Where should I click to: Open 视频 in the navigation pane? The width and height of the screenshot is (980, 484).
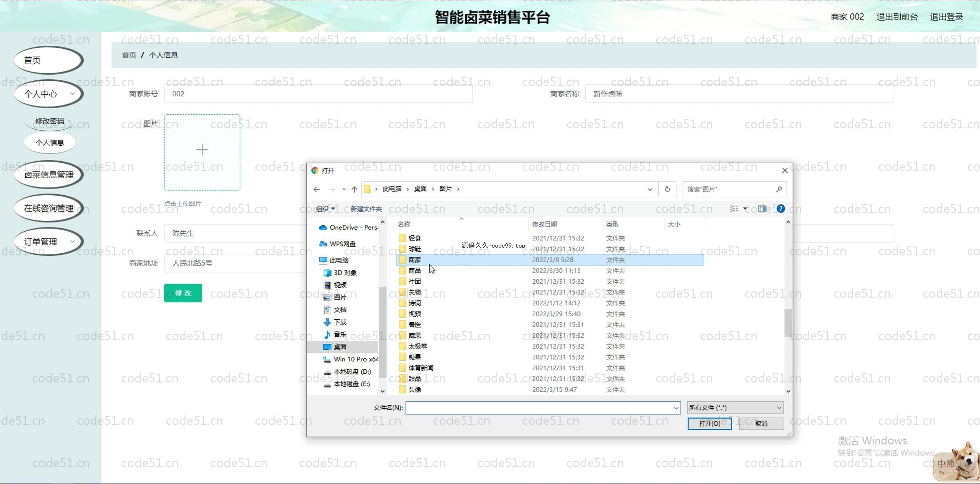(335, 285)
